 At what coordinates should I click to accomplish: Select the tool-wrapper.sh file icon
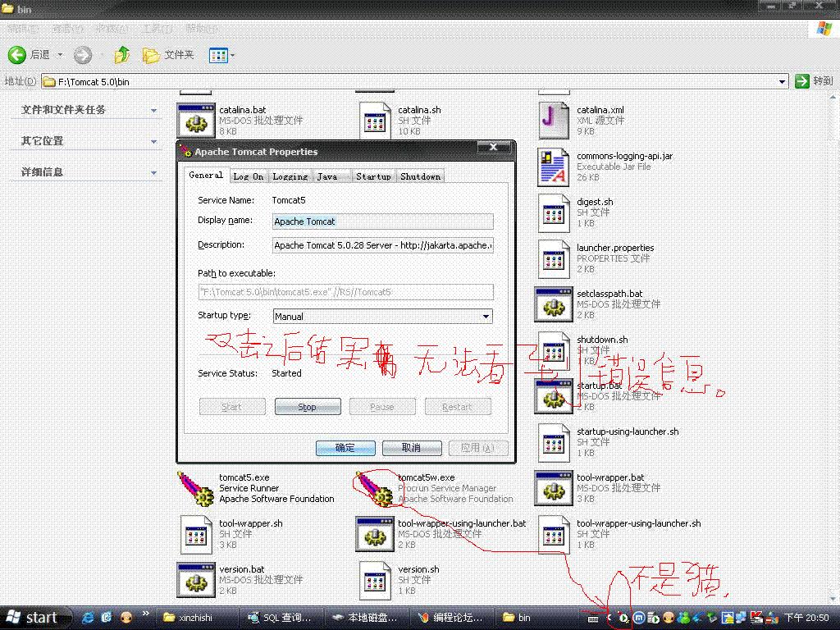point(195,534)
